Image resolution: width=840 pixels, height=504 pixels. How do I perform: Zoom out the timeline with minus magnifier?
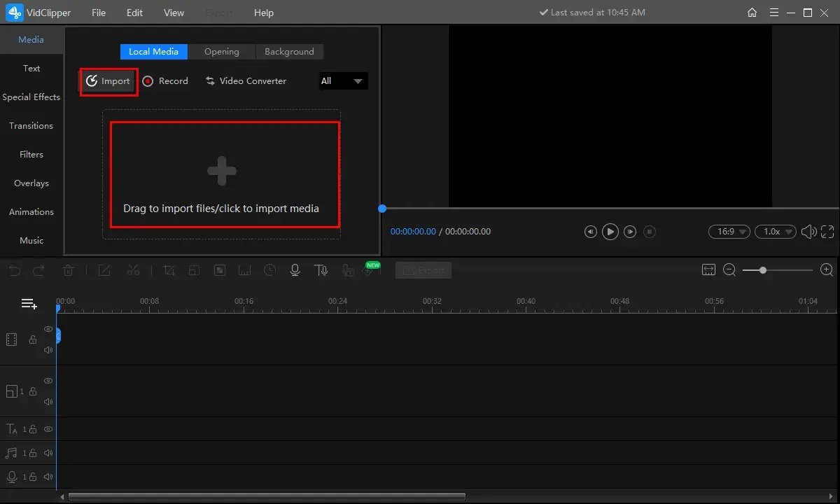pyautogui.click(x=729, y=270)
